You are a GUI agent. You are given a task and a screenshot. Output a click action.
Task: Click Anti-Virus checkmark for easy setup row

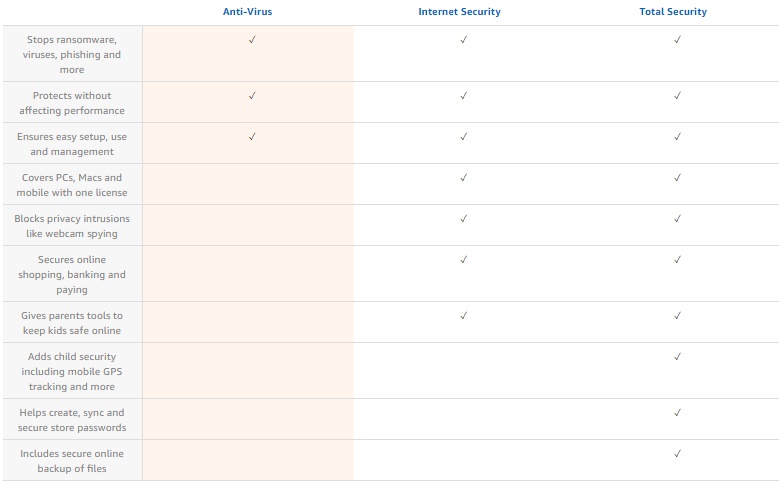coord(252,136)
